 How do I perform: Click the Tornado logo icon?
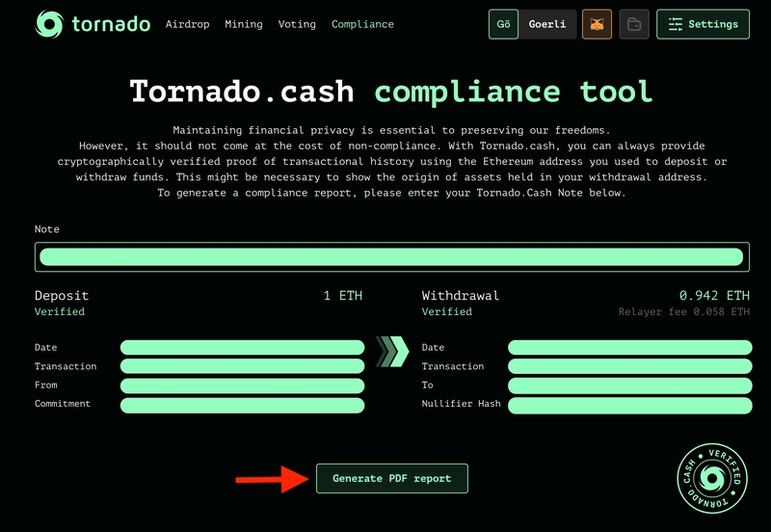tap(49, 24)
